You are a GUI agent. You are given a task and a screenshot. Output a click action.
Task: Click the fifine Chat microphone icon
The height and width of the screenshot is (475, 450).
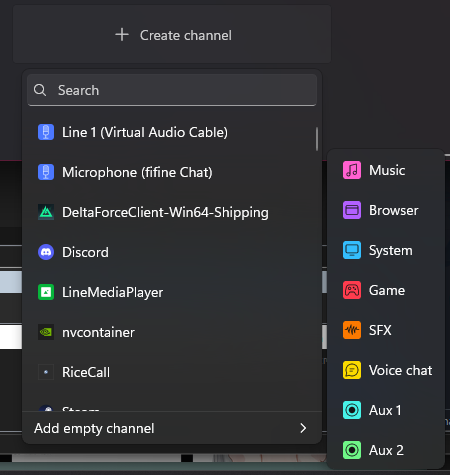[x=46, y=172]
